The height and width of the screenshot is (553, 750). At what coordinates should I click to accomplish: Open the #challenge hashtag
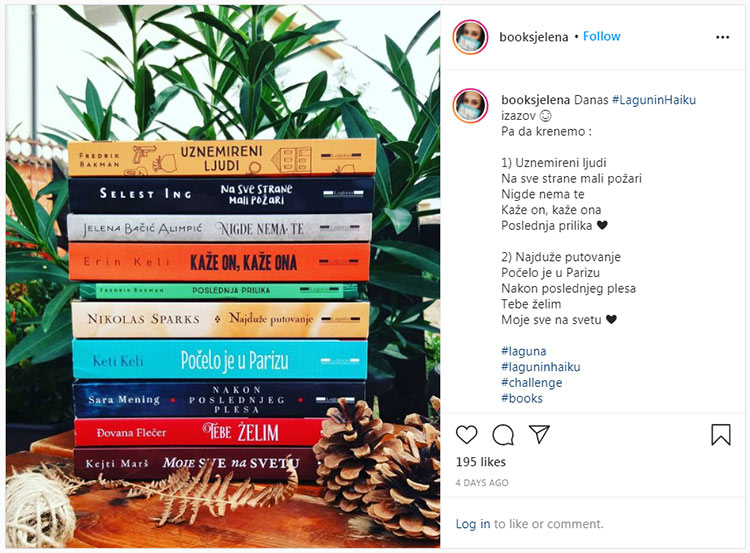click(531, 383)
